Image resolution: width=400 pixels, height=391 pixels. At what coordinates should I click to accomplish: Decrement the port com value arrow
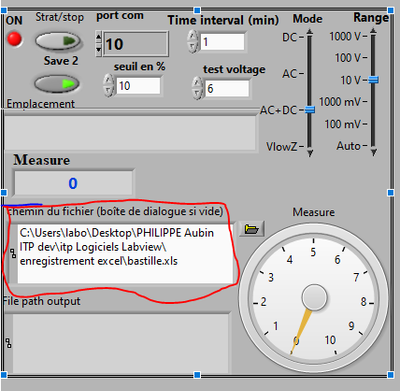pos(99,50)
